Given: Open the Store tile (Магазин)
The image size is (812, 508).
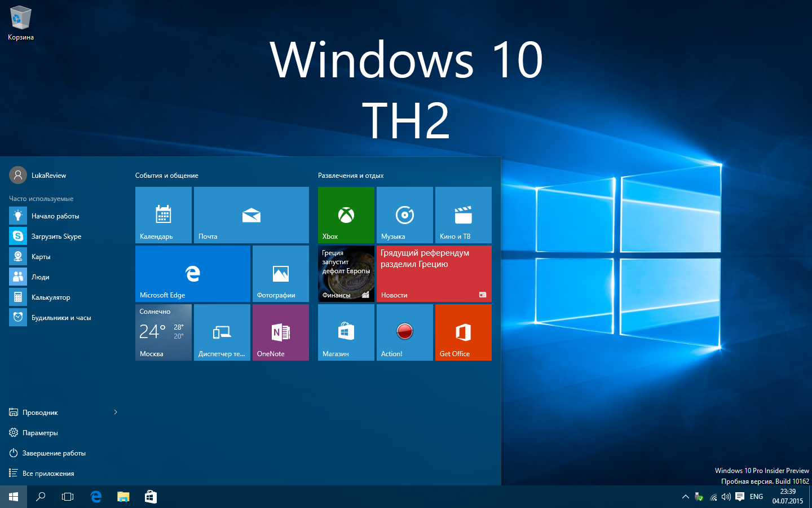Looking at the screenshot, I should (346, 332).
